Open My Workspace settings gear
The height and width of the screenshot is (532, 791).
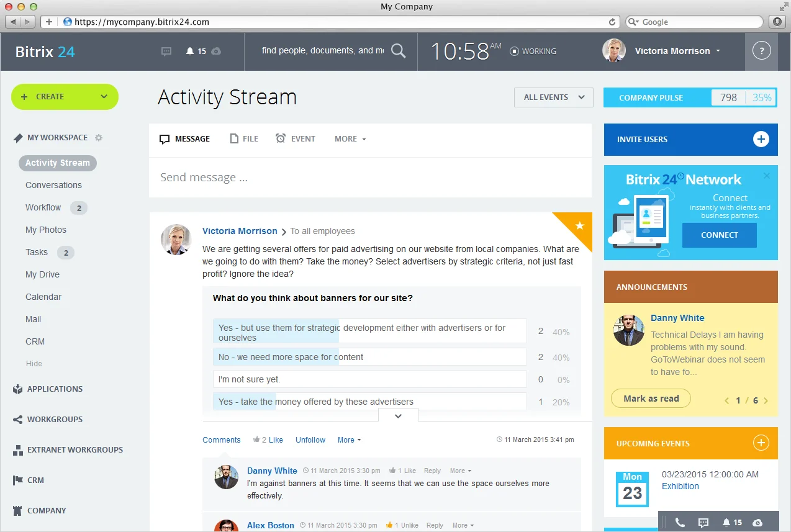(99, 138)
